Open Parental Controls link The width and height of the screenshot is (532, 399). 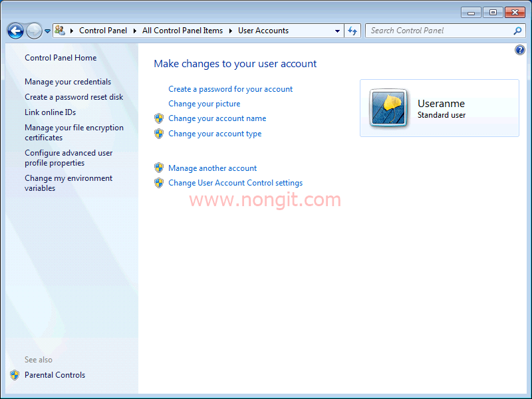pos(55,375)
